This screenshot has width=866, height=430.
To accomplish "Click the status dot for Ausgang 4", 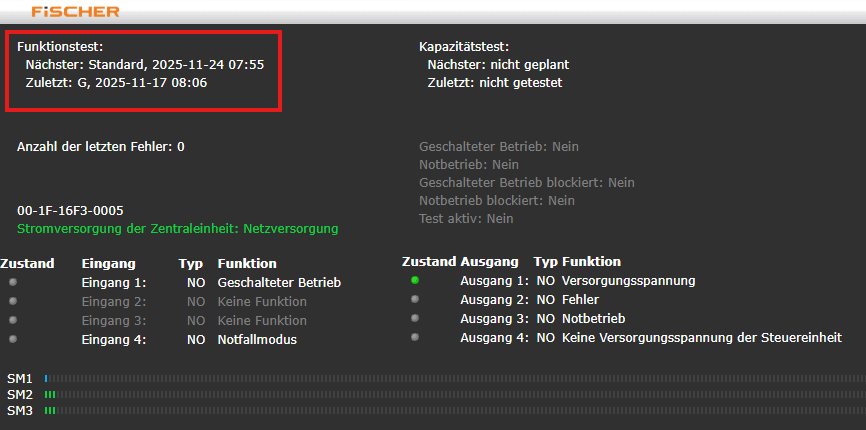I will [x=415, y=337].
